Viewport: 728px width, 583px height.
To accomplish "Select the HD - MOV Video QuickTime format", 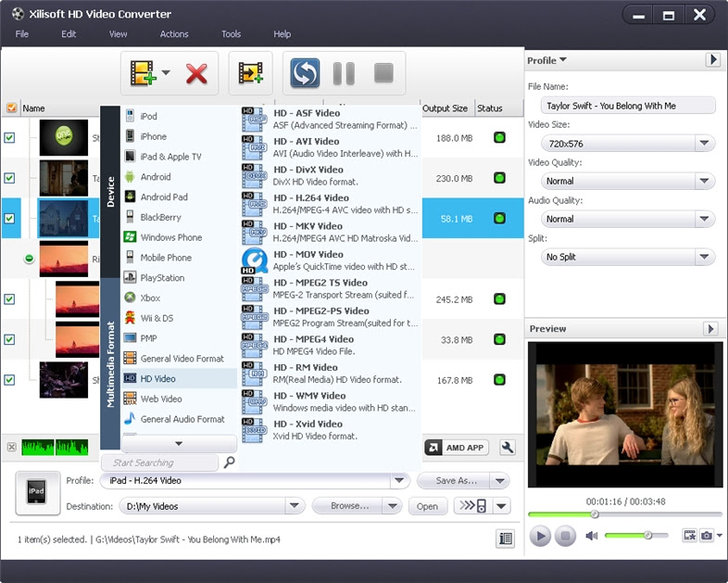I will pyautogui.click(x=330, y=260).
